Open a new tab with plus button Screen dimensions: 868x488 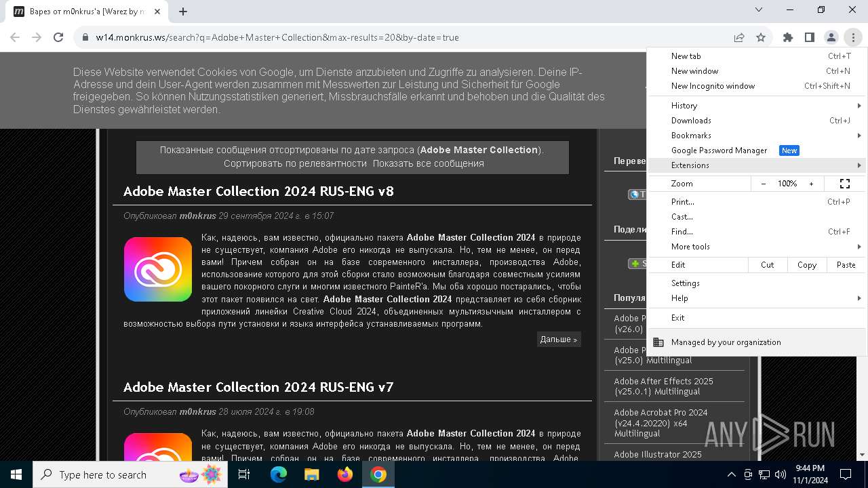(183, 11)
